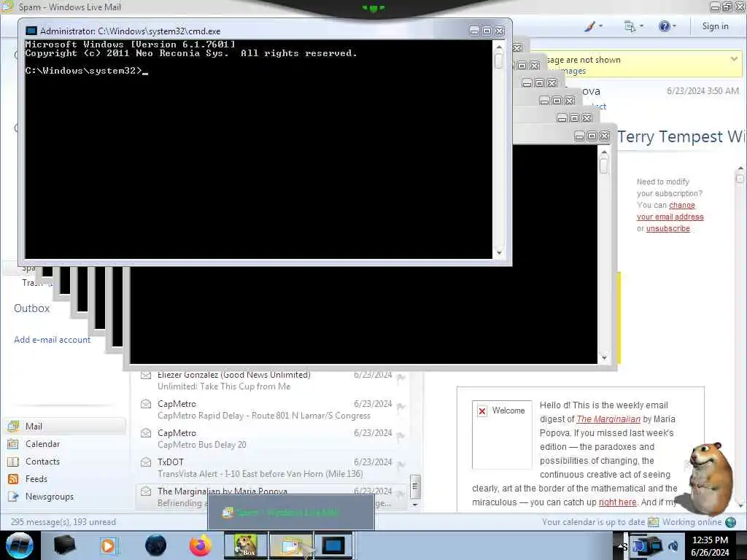
Task: Flag the CapMetro Bus Delay 20 message
Action: pyautogui.click(x=400, y=436)
